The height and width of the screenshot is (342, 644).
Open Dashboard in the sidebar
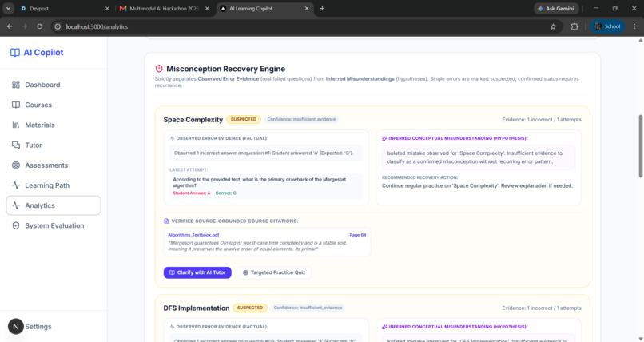pyautogui.click(x=54, y=85)
